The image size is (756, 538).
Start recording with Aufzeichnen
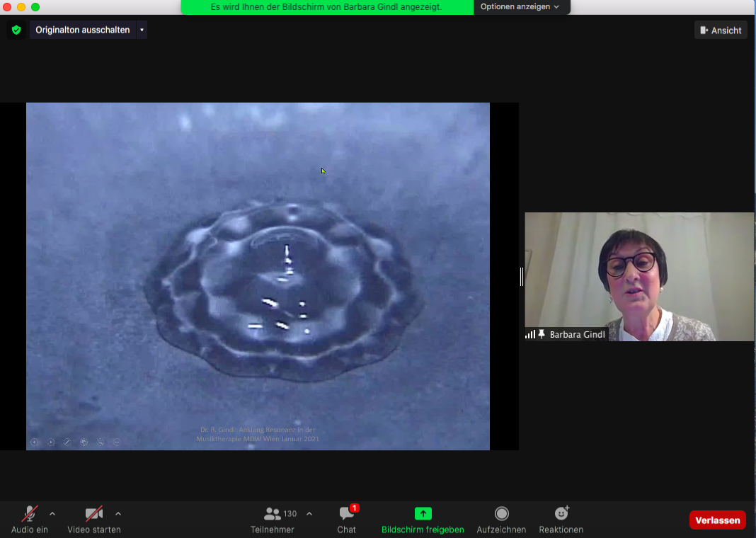pos(501,514)
